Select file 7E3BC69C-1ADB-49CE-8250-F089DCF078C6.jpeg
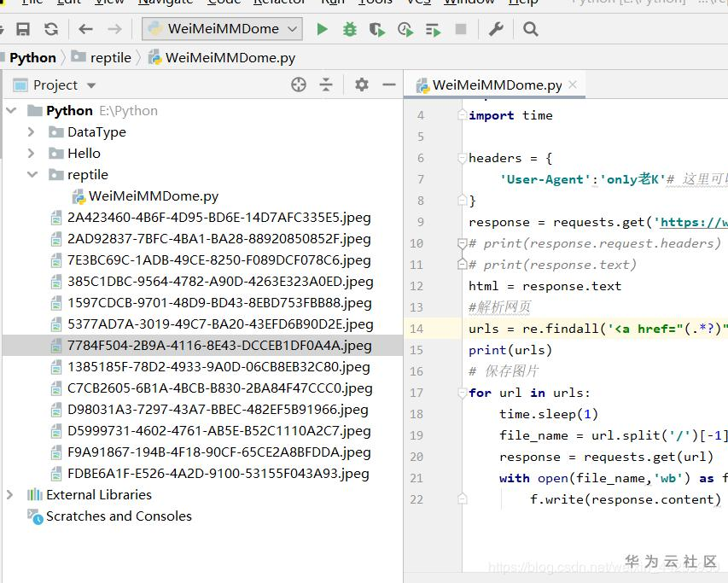 pyautogui.click(x=218, y=260)
